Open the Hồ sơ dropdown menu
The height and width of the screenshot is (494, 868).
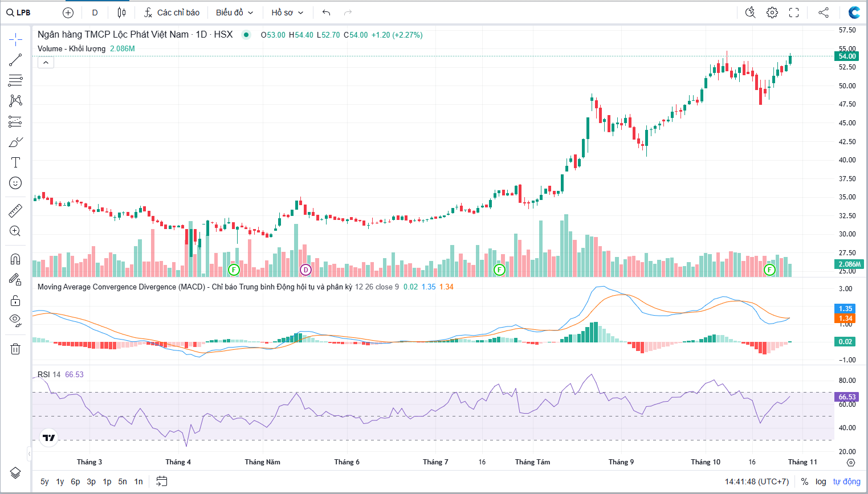click(287, 13)
